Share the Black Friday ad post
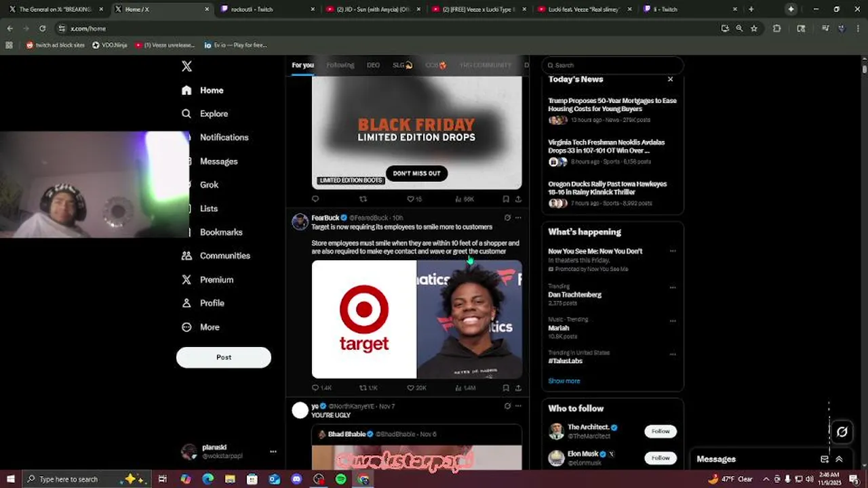The image size is (868, 488). click(518, 199)
